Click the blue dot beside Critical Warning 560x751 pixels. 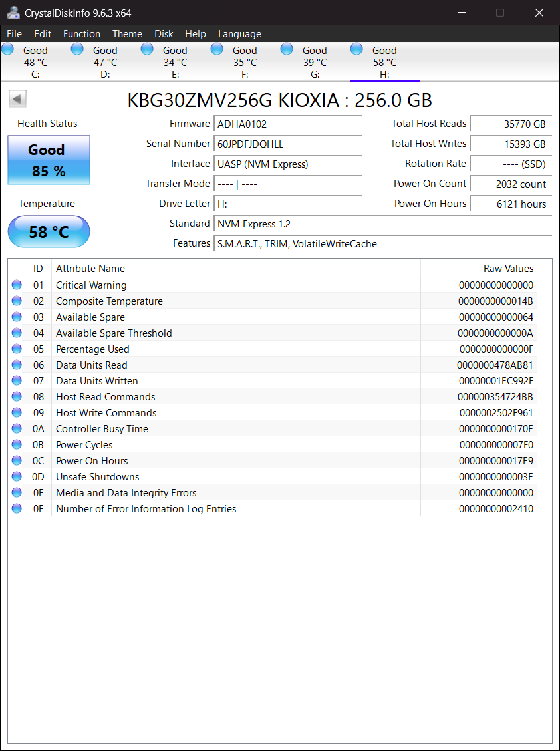pyautogui.click(x=16, y=285)
